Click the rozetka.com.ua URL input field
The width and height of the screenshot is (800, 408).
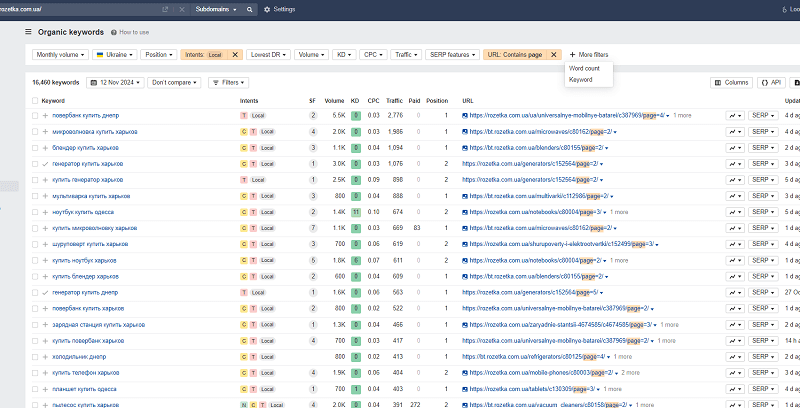79,10
